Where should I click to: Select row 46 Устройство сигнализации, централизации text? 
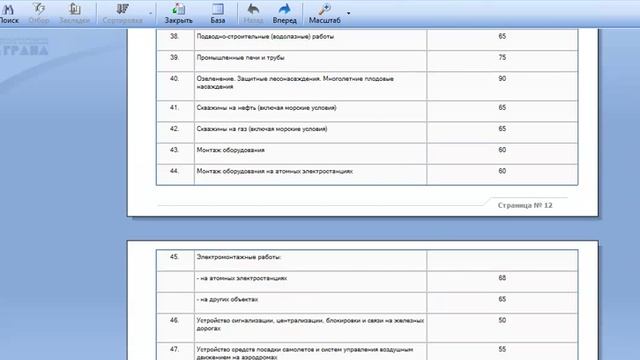click(x=310, y=324)
